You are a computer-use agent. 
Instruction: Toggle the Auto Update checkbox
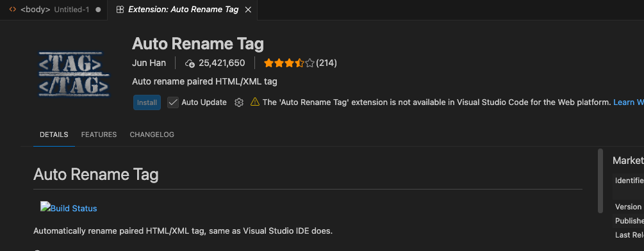coord(173,102)
